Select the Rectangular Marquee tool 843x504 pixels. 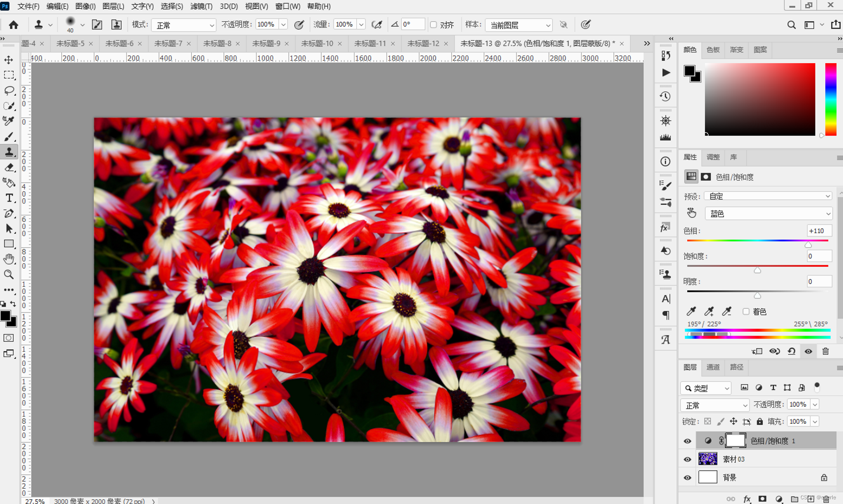pyautogui.click(x=9, y=75)
